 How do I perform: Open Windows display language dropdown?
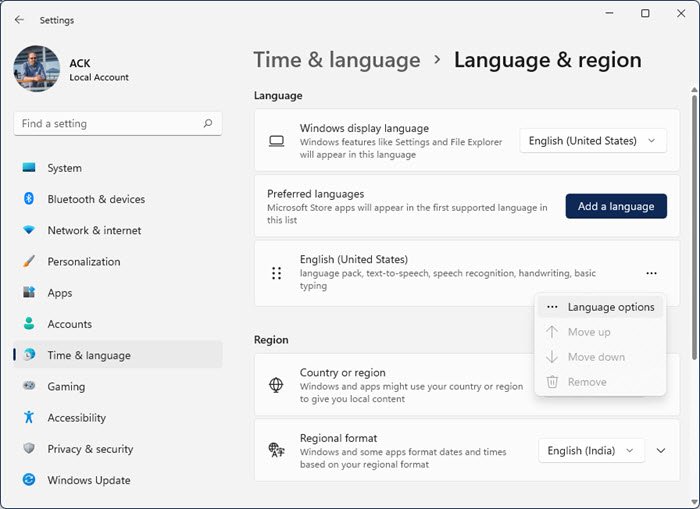(593, 141)
